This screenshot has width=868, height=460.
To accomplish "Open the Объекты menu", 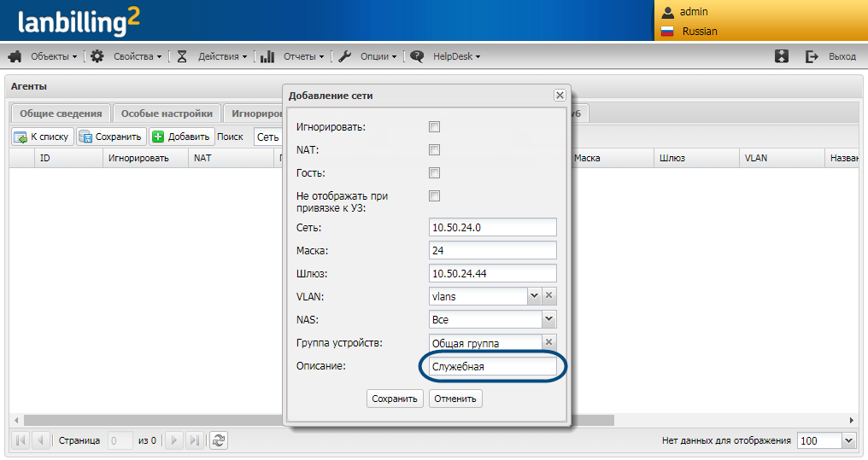I will (x=54, y=56).
